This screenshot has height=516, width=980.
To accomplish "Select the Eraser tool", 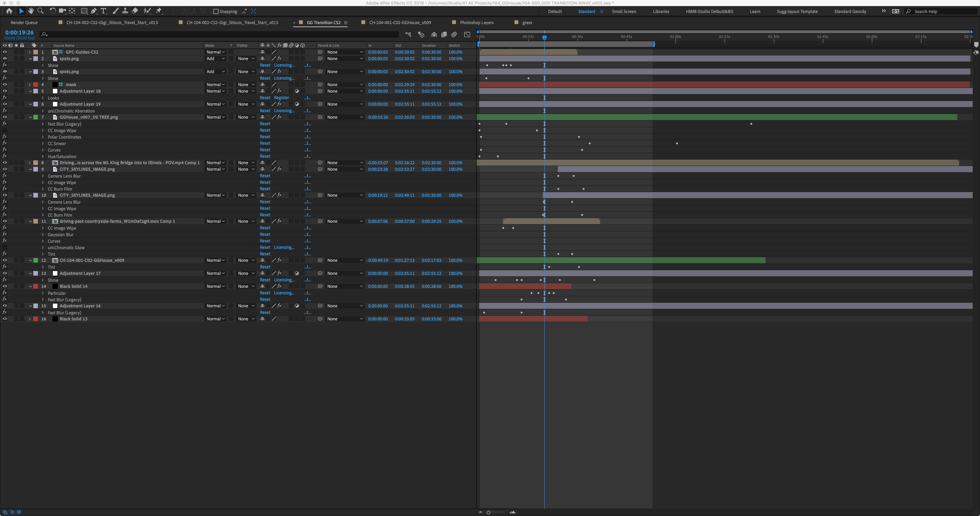I will tap(135, 11).
